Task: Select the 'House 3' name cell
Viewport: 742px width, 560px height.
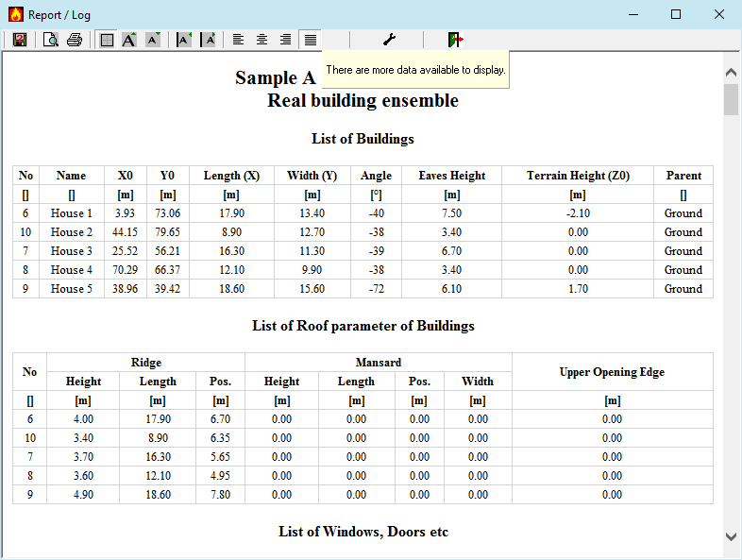Action: click(72, 251)
